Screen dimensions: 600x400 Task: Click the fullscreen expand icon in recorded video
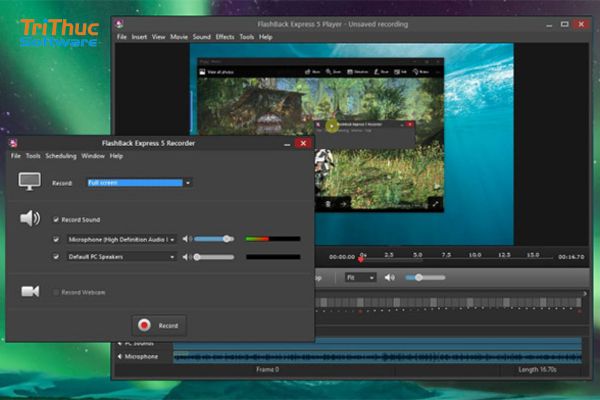click(x=435, y=204)
